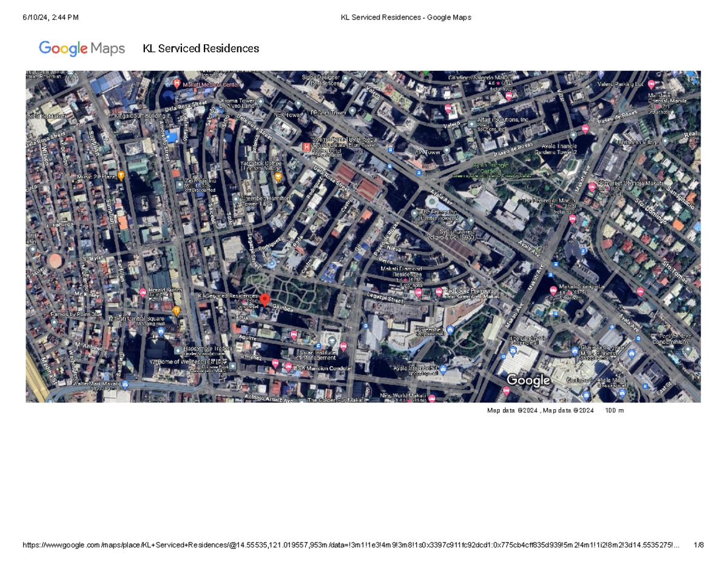Open the Urdaneta Village location pin
Image resolution: width=728 pixels, height=562 pixels.
click(x=664, y=141)
